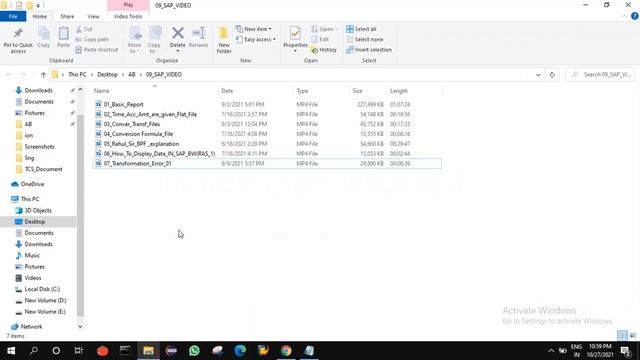Screen dimensions: 640x360
Task: Open the History command
Action: click(324, 50)
